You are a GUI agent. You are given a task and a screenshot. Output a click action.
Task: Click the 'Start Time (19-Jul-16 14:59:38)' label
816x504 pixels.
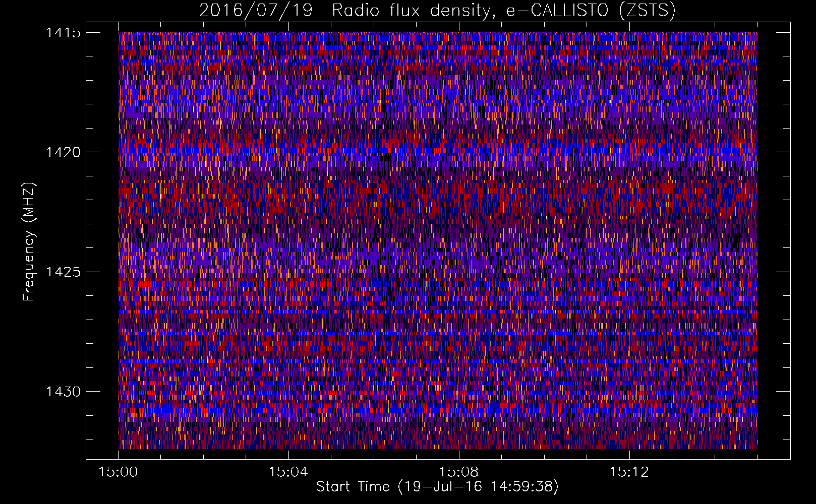tap(437, 487)
